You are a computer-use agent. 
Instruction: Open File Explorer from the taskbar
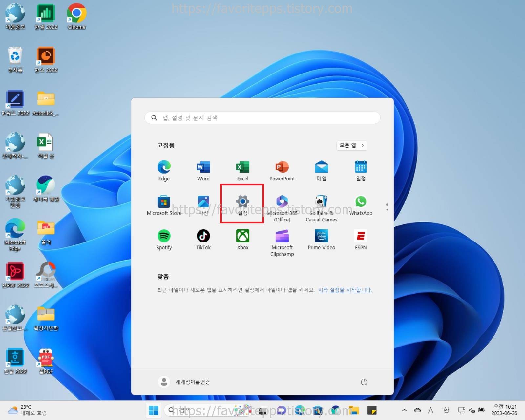(x=354, y=410)
